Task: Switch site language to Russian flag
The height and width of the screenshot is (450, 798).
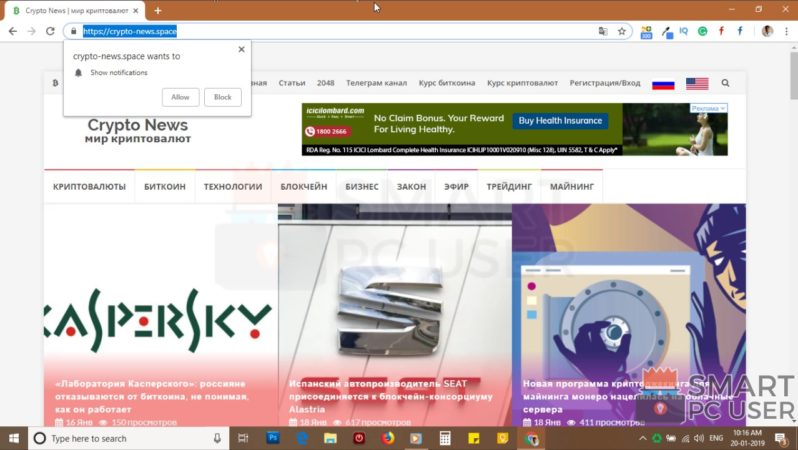Action: pos(663,84)
